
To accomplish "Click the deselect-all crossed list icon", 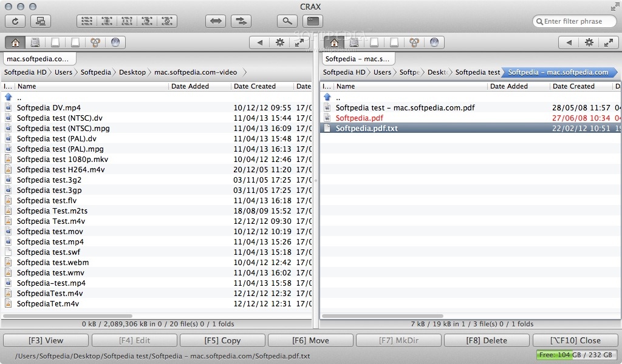I will point(167,21).
